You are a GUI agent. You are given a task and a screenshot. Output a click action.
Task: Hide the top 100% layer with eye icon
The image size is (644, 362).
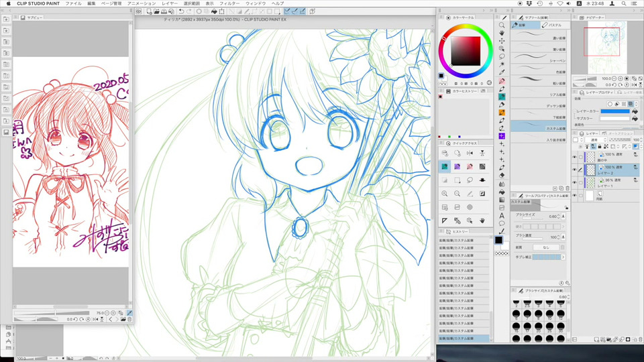pyautogui.click(x=575, y=157)
